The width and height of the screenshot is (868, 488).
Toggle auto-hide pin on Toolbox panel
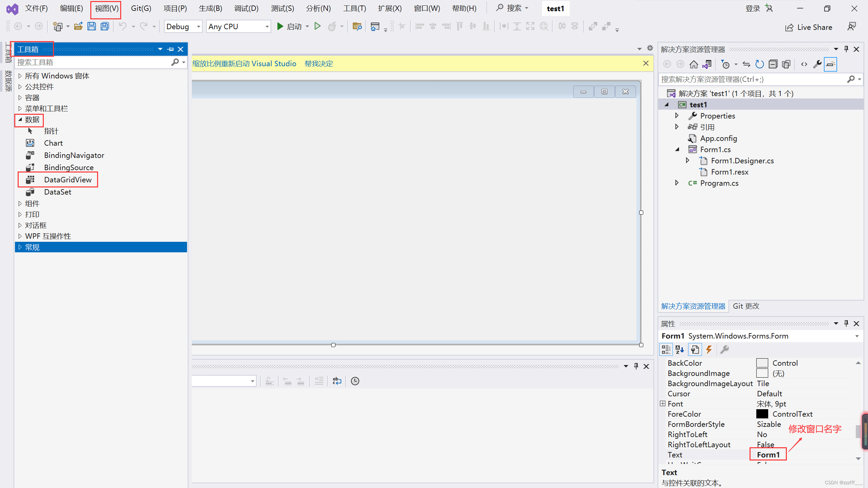[170, 49]
